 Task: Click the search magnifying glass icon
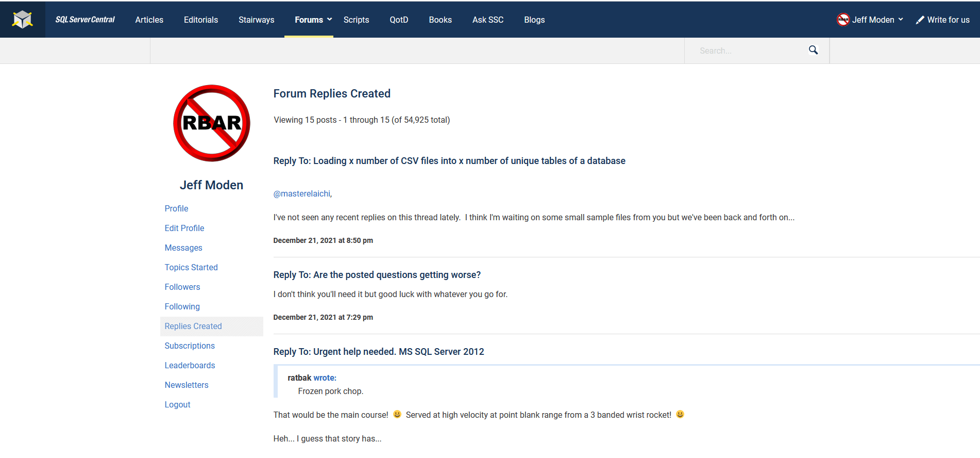tap(813, 50)
